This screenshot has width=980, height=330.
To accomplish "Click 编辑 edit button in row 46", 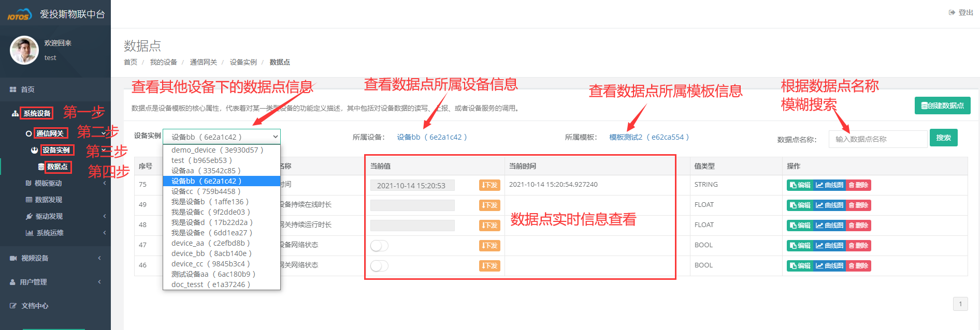I will (x=800, y=266).
